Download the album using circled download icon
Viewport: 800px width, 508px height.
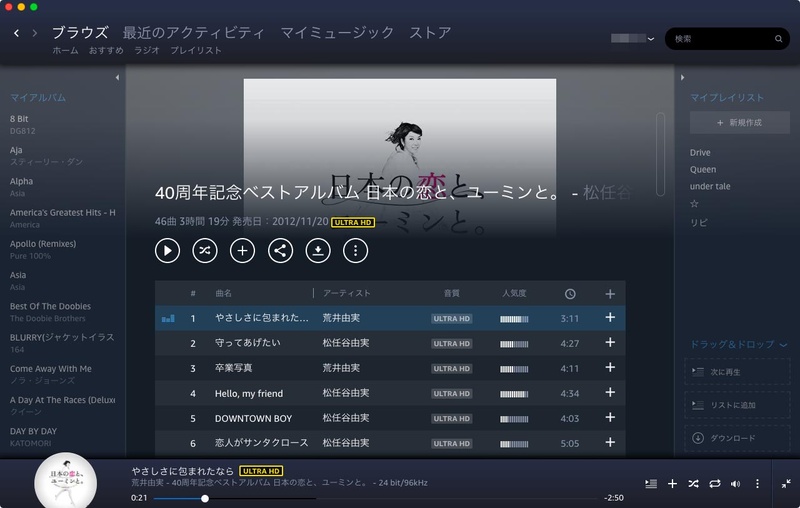[318, 250]
